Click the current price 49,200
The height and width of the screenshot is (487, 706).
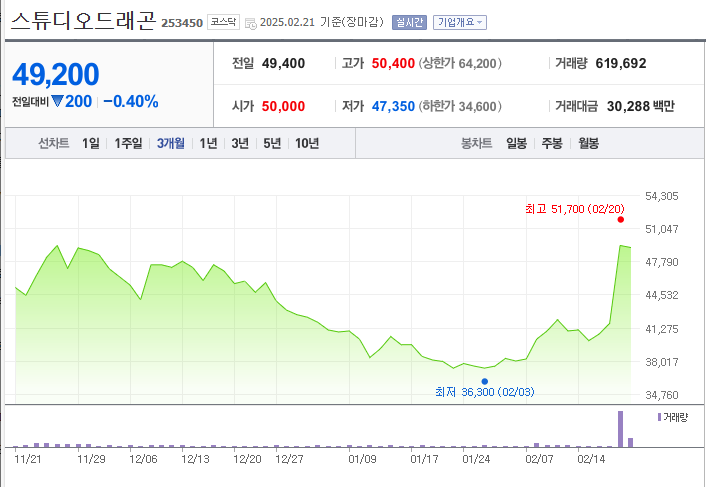55,75
